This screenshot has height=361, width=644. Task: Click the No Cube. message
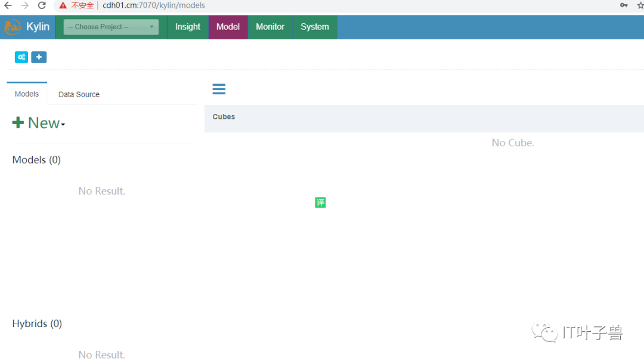pyautogui.click(x=513, y=143)
